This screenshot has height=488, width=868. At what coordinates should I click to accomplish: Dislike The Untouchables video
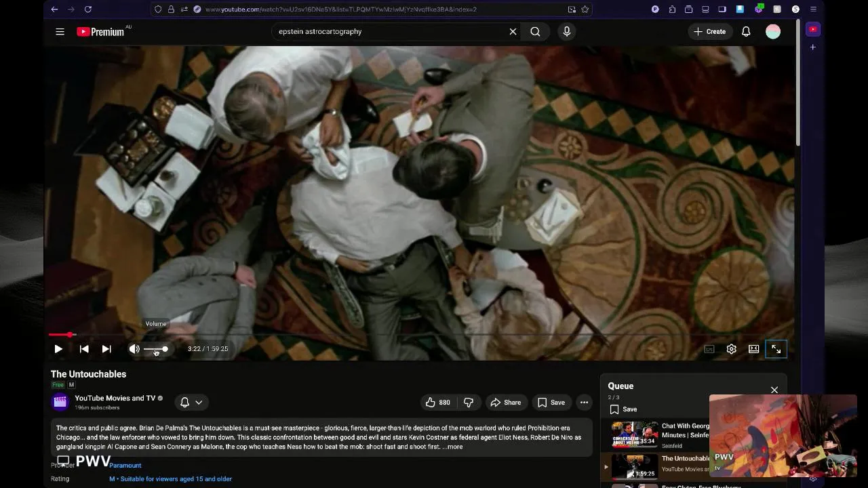(x=469, y=402)
